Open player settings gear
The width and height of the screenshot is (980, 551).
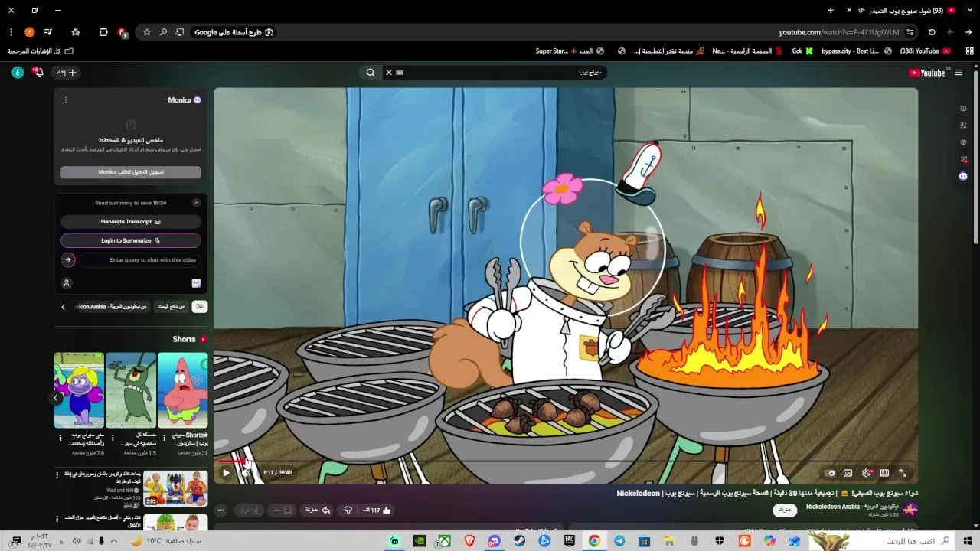(x=867, y=473)
